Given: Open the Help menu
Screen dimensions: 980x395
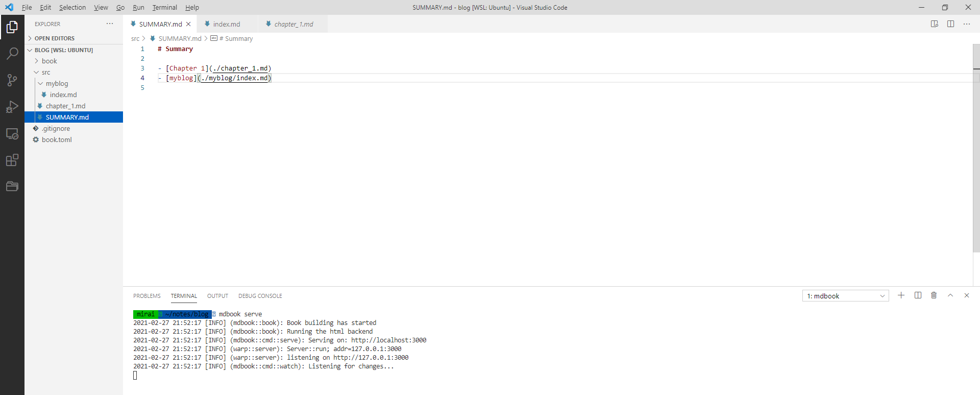Looking at the screenshot, I should [x=192, y=8].
